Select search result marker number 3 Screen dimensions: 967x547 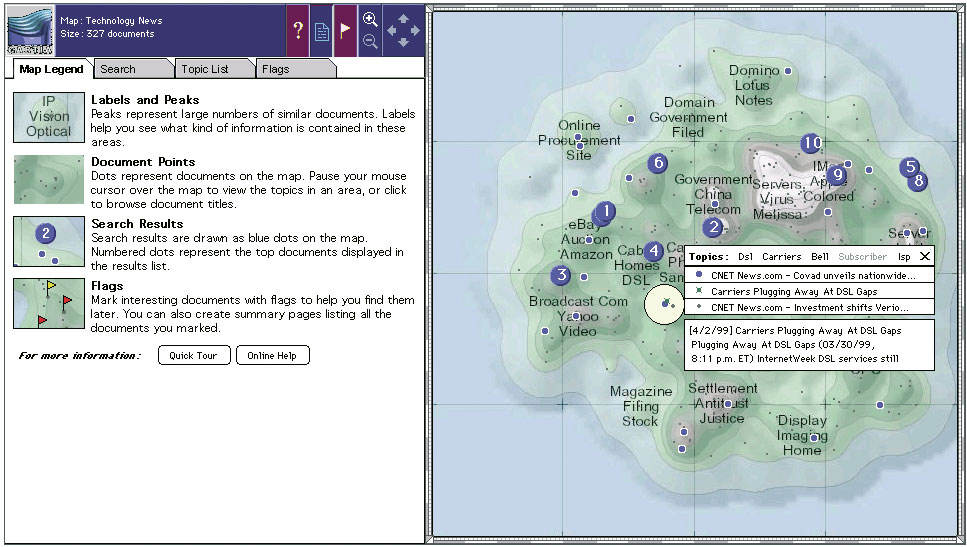[x=561, y=274]
